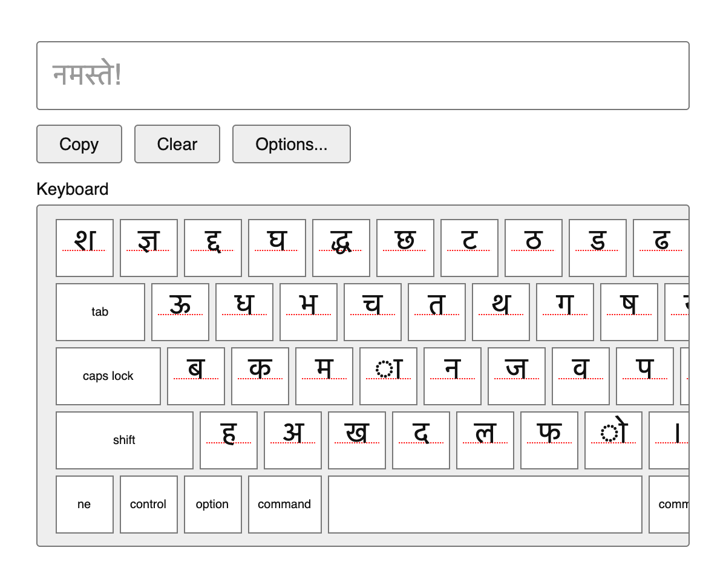
Task: Toggle the shift key
Action: [x=125, y=440]
